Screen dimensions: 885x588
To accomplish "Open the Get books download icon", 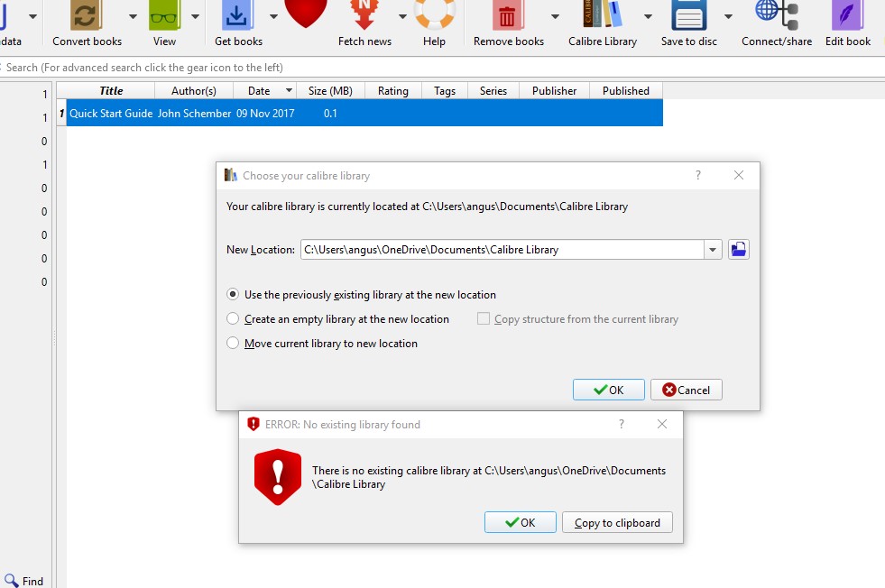I will [237, 16].
